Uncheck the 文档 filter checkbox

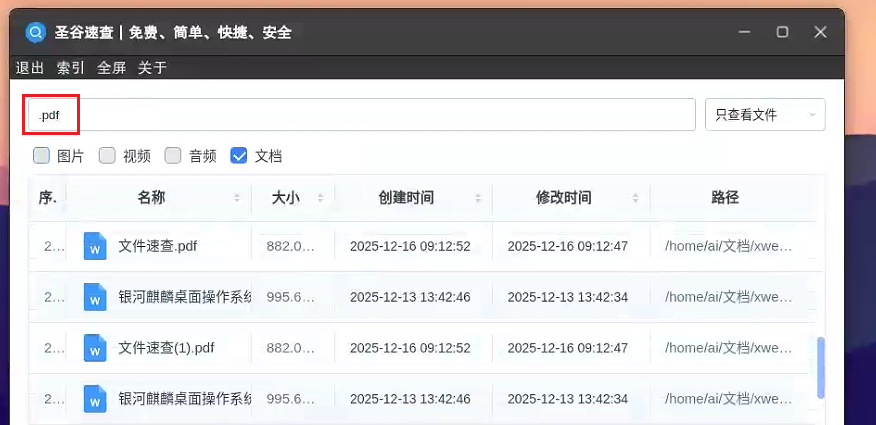pos(239,156)
